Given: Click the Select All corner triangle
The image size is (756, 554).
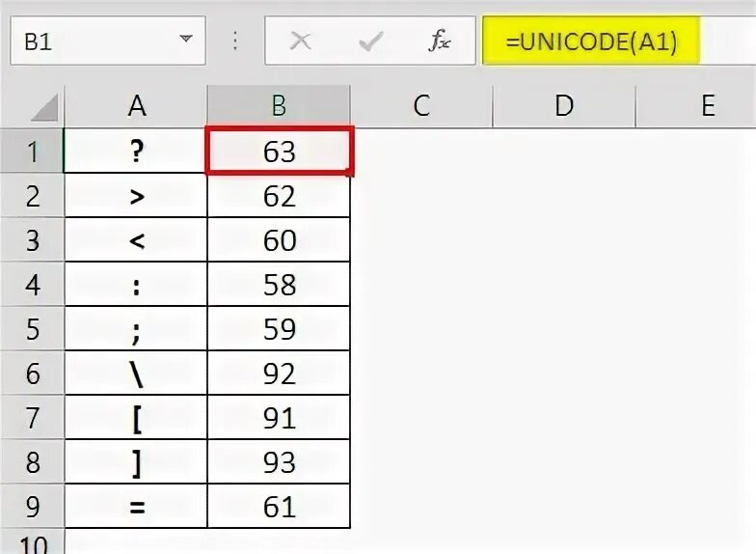Looking at the screenshot, I should pyautogui.click(x=44, y=107).
